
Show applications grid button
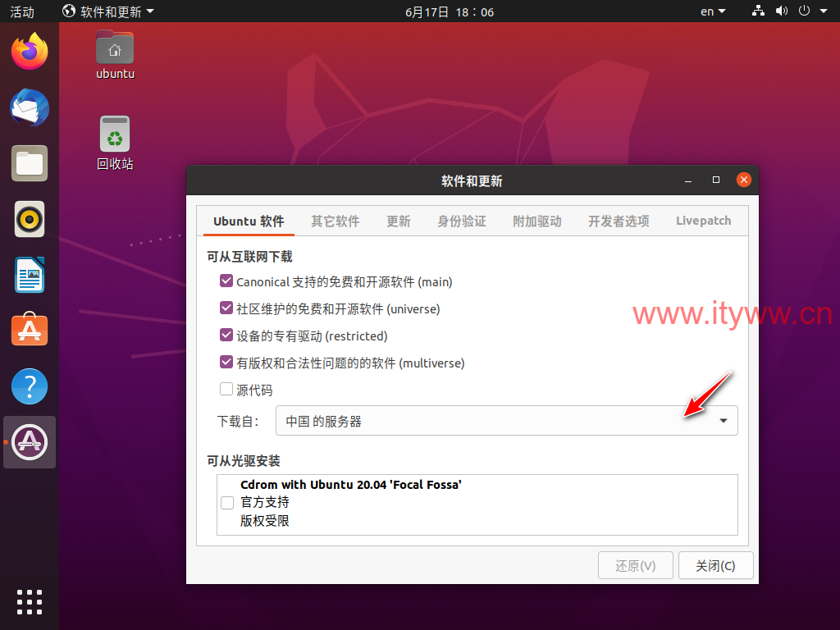coord(30,602)
